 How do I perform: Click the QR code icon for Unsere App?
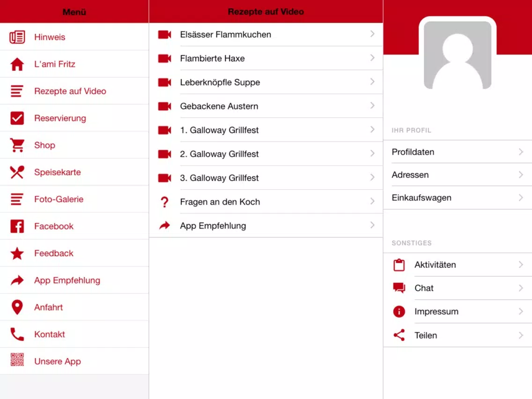tap(17, 360)
